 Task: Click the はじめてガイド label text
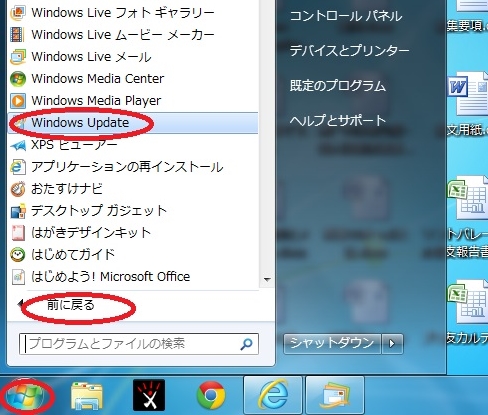click(73, 255)
